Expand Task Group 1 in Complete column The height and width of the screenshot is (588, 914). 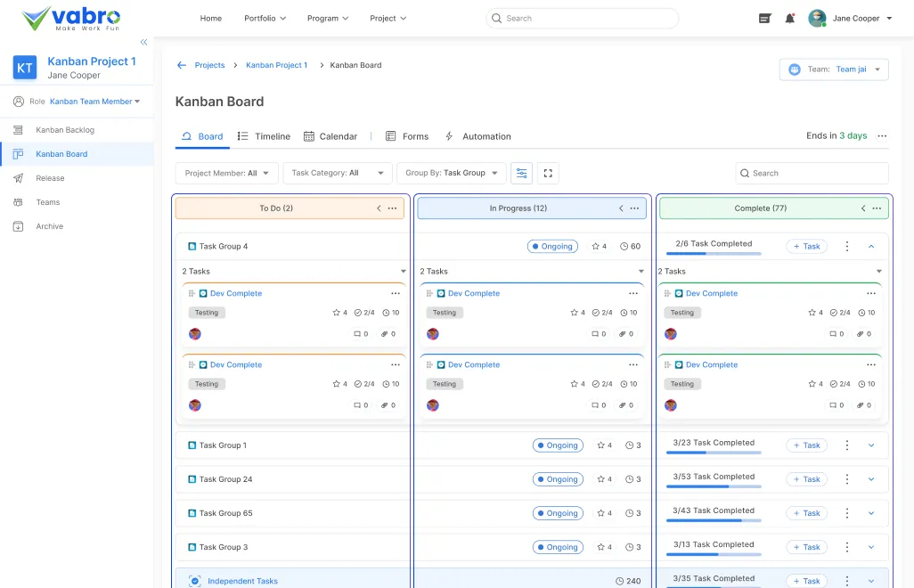pos(870,445)
